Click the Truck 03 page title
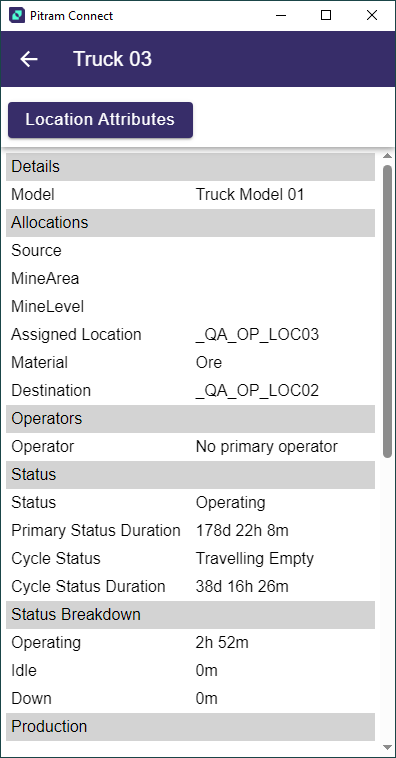The width and height of the screenshot is (396, 758). [113, 59]
